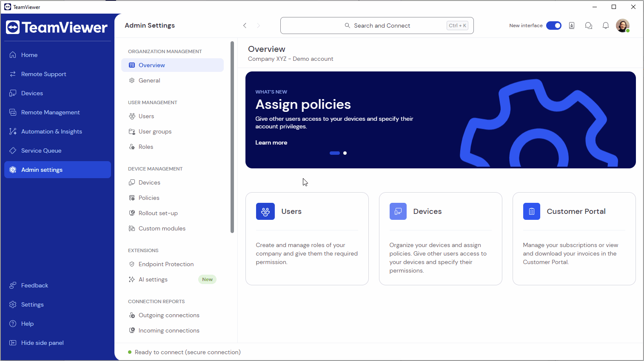Open Overview in organization management

click(173, 65)
